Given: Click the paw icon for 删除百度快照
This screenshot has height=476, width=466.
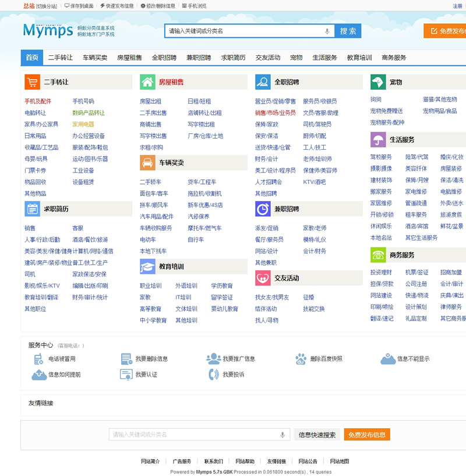Looking at the screenshot, I should 301,359.
